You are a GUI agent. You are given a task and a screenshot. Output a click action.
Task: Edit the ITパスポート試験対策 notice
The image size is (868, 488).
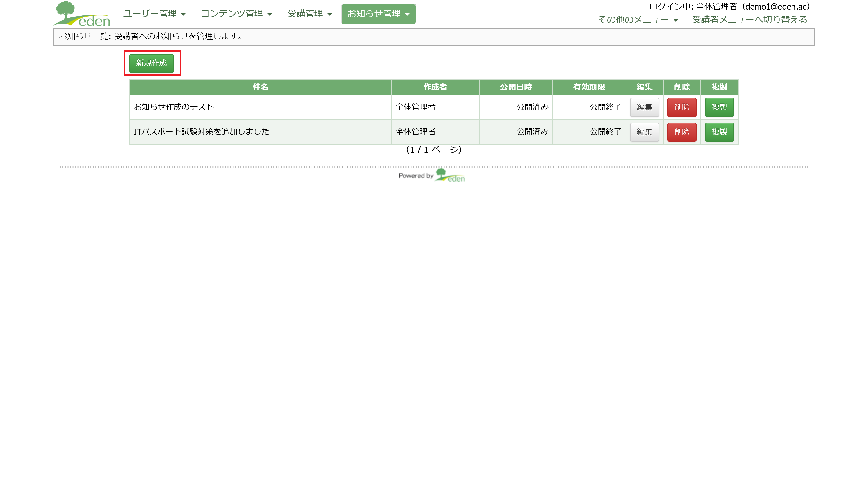pyautogui.click(x=644, y=132)
